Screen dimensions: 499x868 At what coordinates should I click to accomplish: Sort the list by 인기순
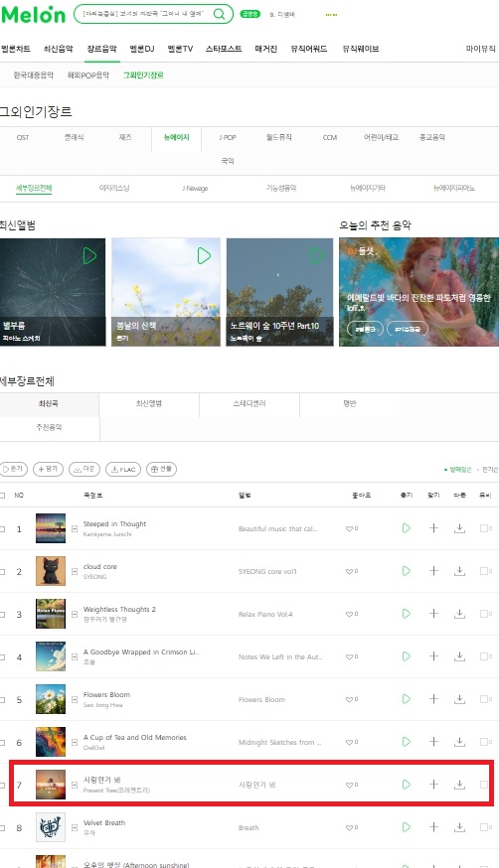(490, 470)
